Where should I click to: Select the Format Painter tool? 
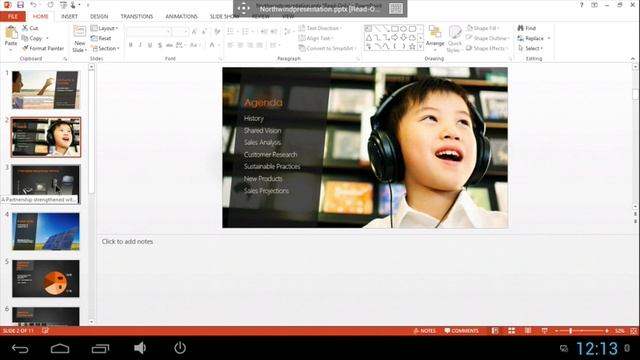click(x=43, y=48)
